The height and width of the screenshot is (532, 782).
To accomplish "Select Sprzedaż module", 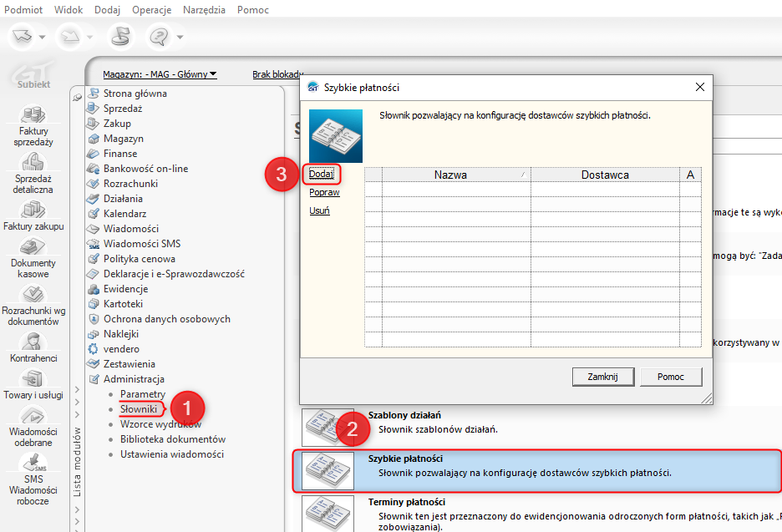I will tap(123, 109).
